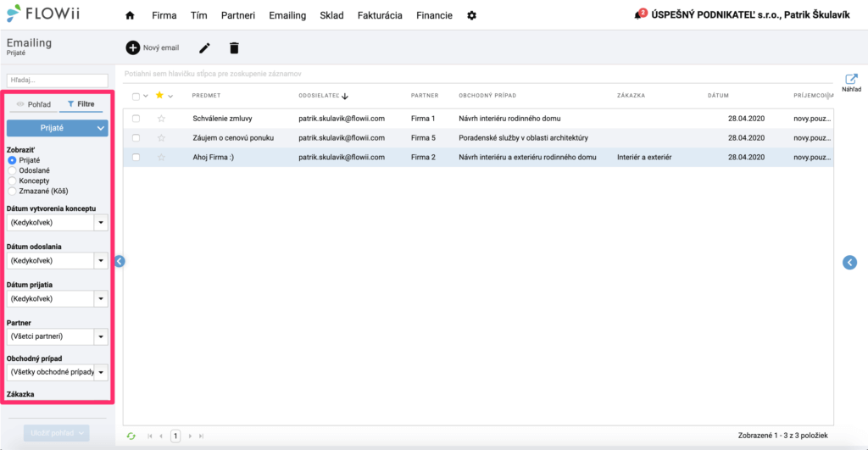868x450 pixels.
Task: Go to the home icon in top menu
Action: coord(130,15)
